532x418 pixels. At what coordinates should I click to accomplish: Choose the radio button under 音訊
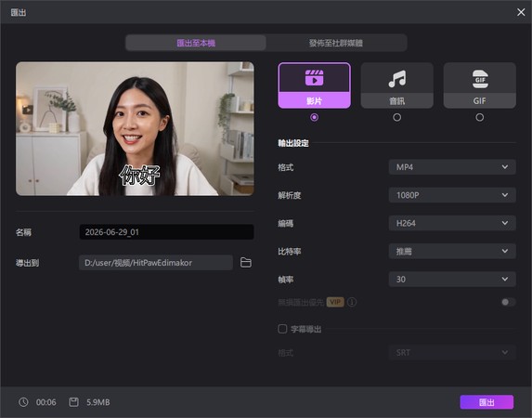pos(396,117)
